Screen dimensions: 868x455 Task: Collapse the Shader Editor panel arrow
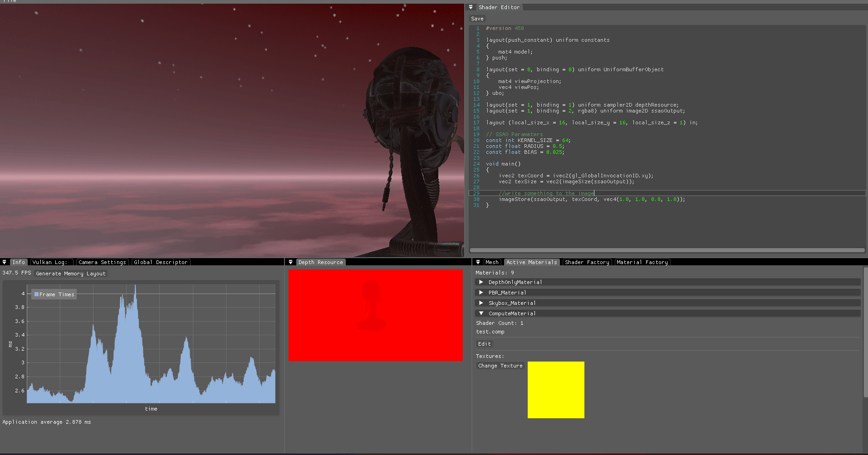(471, 7)
